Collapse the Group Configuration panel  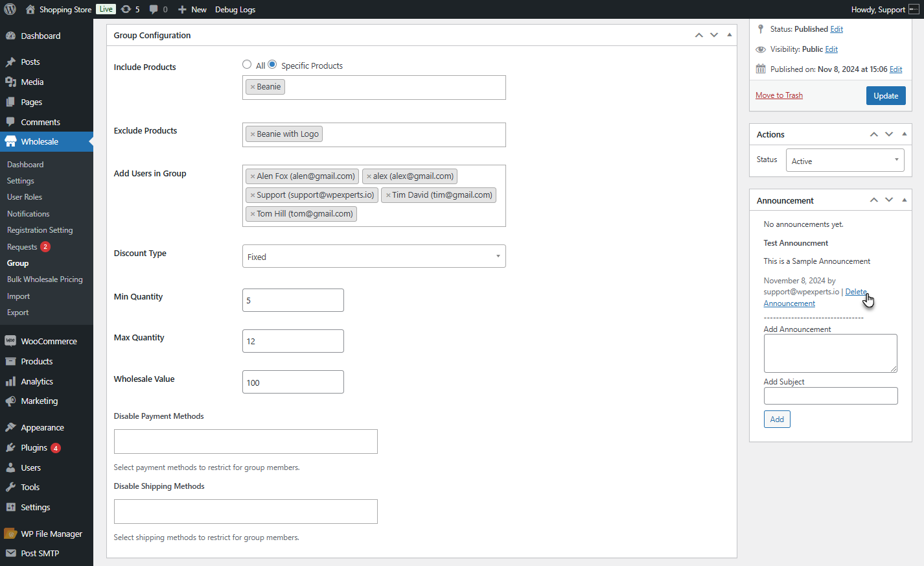730,35
